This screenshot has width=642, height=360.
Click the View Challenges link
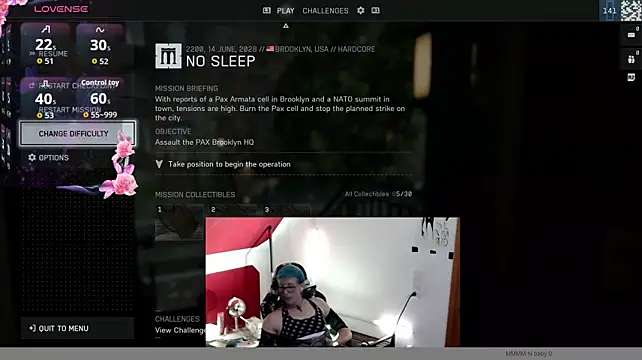pyautogui.click(x=180, y=330)
